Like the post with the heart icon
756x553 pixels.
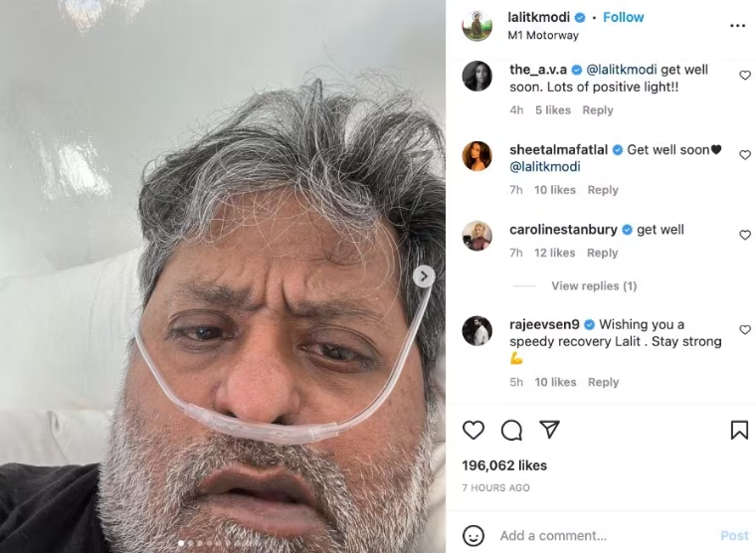tap(472, 430)
